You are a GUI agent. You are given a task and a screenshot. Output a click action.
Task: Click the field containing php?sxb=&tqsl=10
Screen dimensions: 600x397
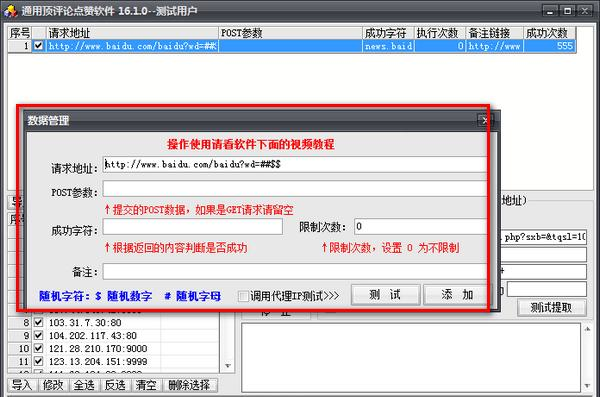543,237
